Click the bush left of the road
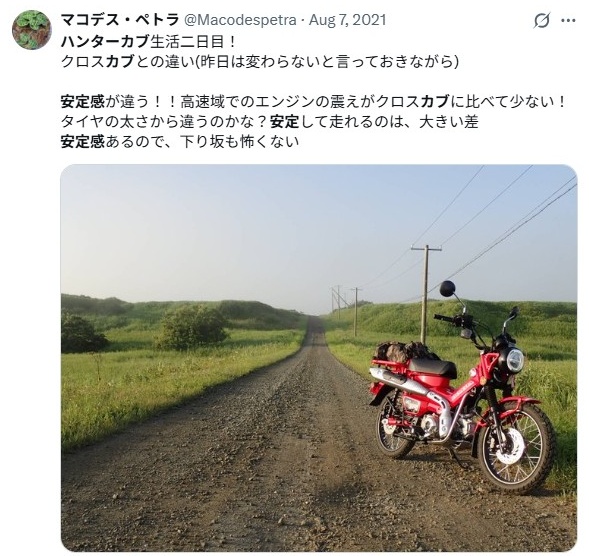Screen dimensions: 589x556 click(192, 326)
